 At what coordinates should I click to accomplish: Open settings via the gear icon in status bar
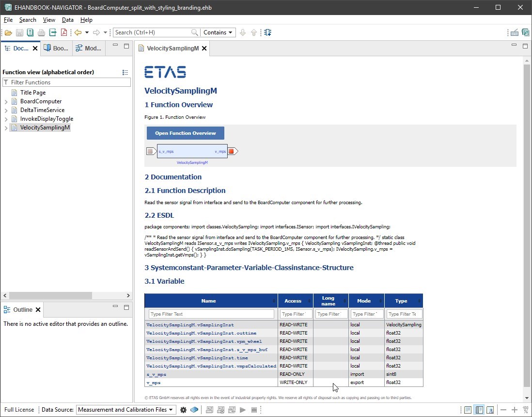coord(184,410)
